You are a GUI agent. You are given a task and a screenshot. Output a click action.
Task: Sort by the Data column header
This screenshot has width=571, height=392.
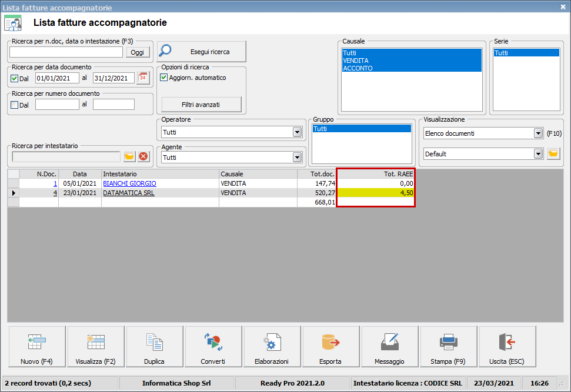80,174
